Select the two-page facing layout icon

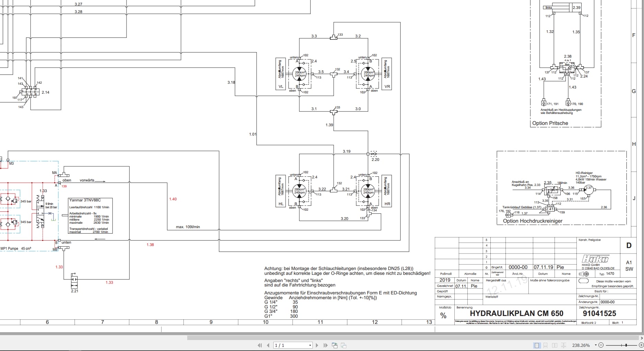[x=554, y=345]
